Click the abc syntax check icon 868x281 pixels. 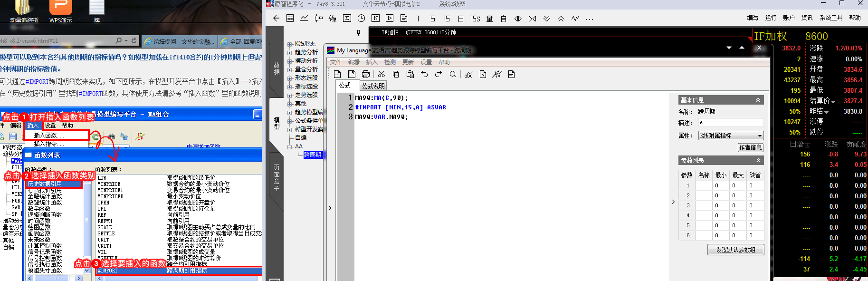[x=468, y=74]
